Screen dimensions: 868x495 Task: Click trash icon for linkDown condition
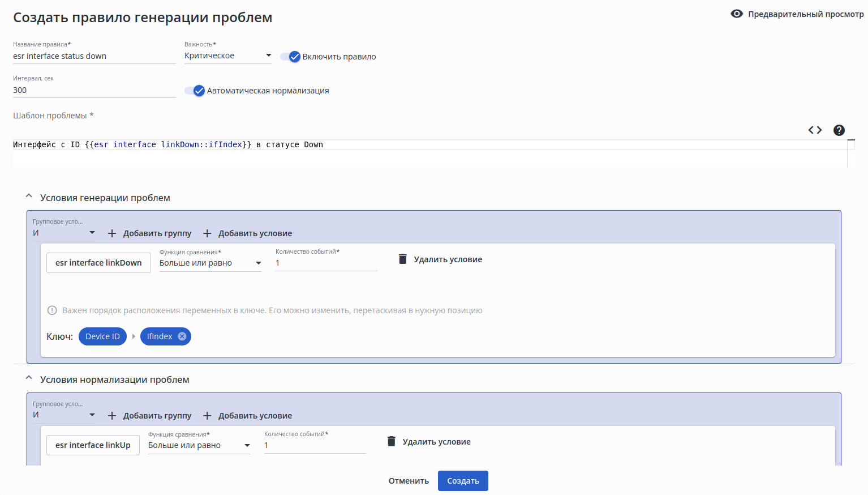click(403, 259)
